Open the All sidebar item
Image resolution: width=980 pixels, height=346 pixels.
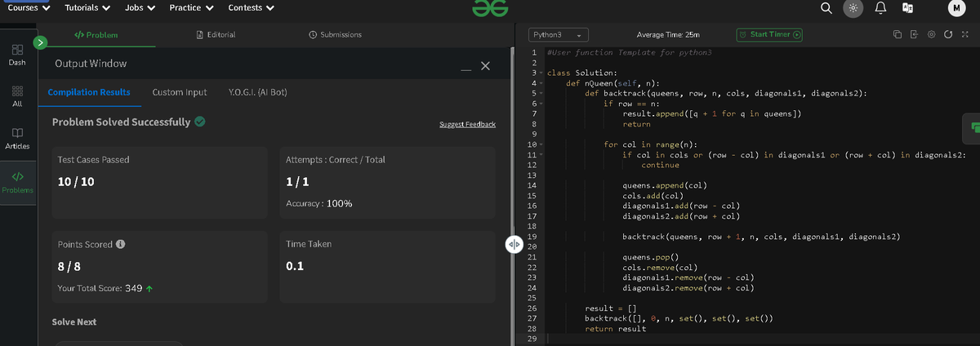point(16,95)
